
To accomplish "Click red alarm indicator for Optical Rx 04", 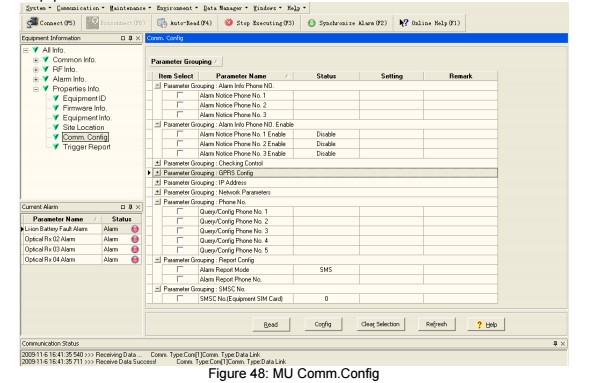I will [x=135, y=259].
